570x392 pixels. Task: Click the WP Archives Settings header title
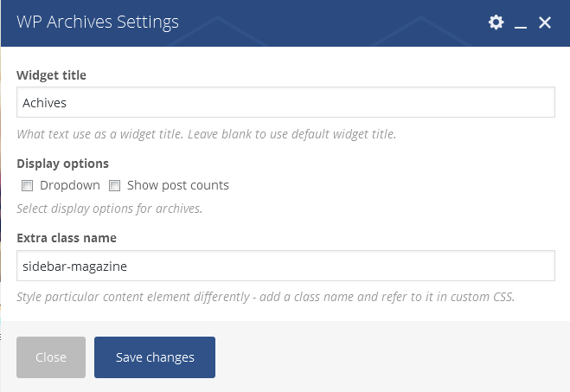point(98,22)
